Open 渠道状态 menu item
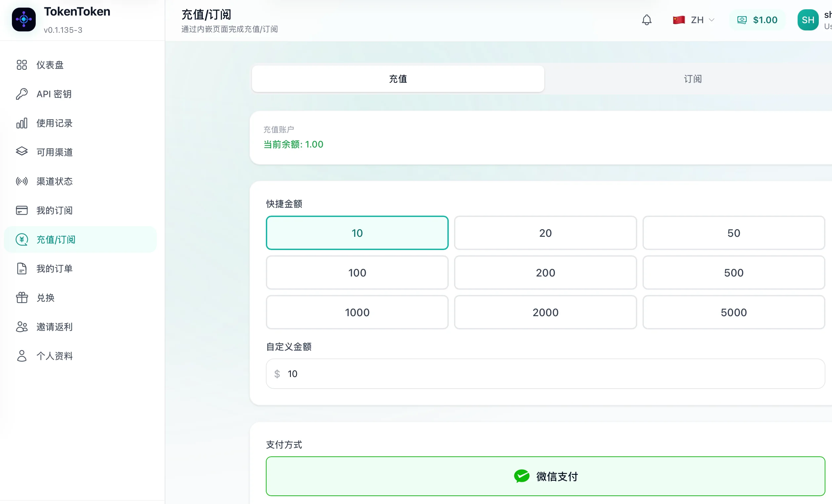The width and height of the screenshot is (832, 504). click(80, 181)
